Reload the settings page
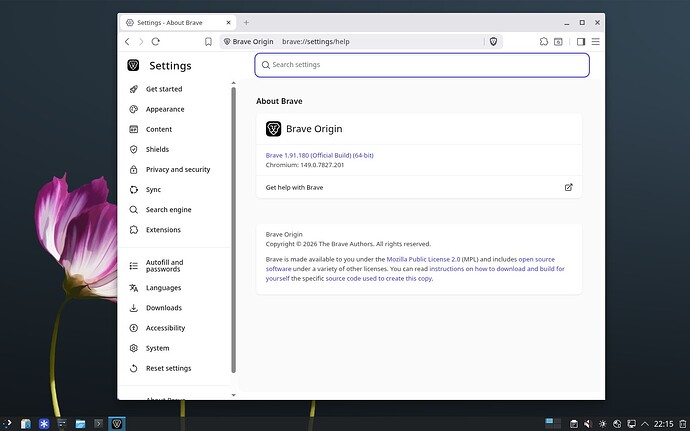This screenshot has height=431, width=690. (x=155, y=41)
